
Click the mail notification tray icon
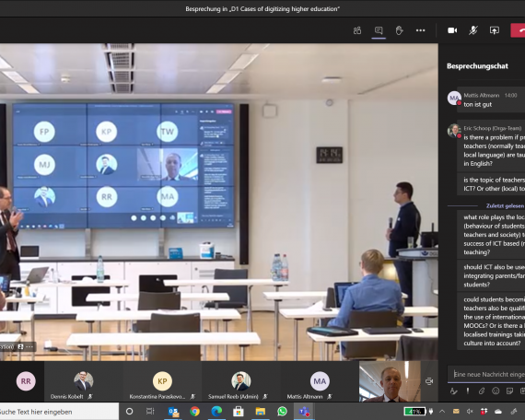click(x=456, y=412)
